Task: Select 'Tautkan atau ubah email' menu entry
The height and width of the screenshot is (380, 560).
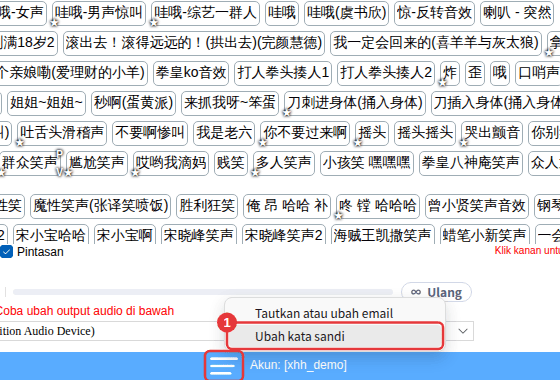Action: click(335, 313)
